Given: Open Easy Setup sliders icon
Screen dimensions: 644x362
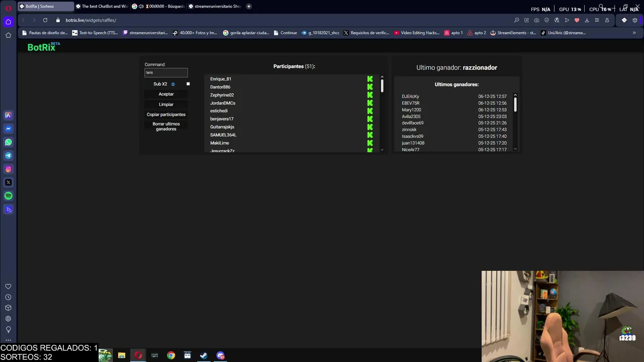Looking at the screenshot, I should (597, 20).
